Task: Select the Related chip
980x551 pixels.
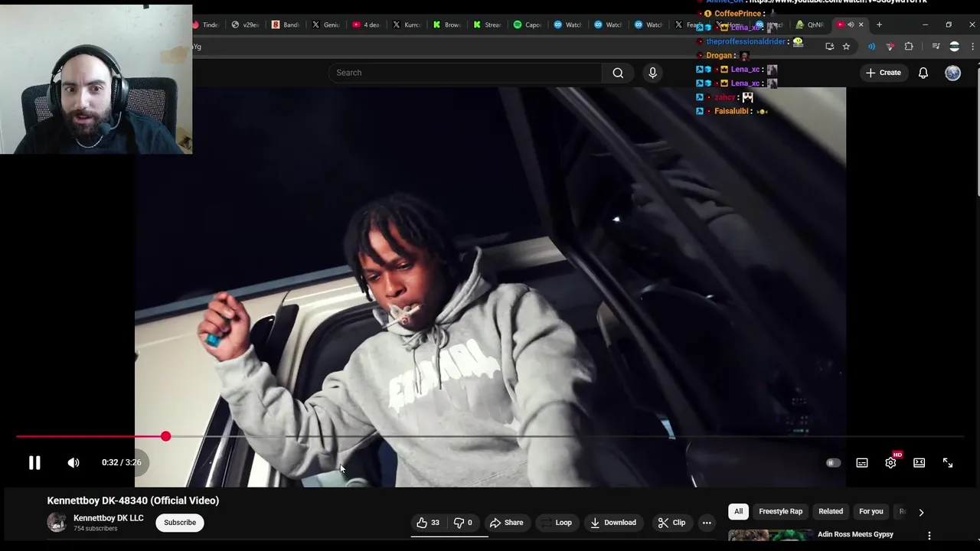Action: pyautogui.click(x=831, y=511)
